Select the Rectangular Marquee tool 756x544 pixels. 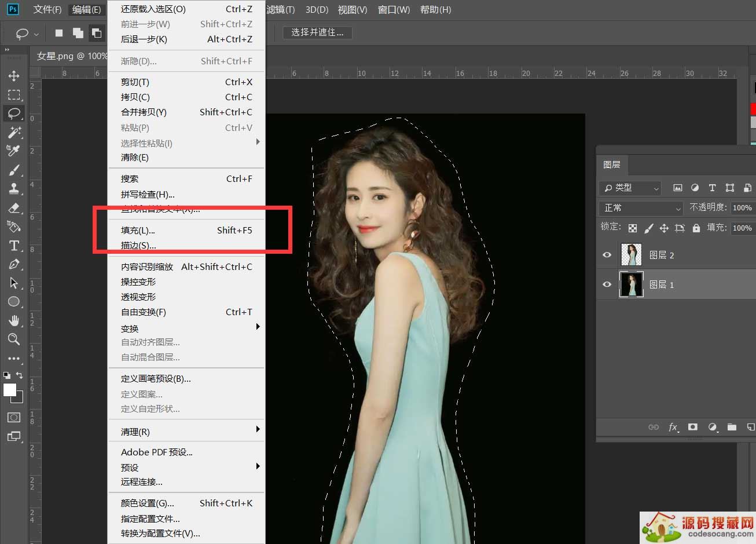[x=14, y=95]
